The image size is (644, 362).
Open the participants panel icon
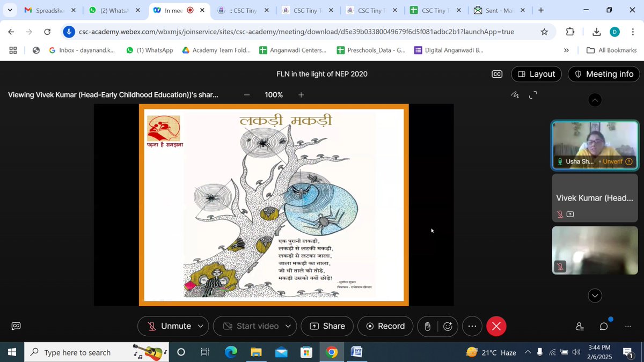tap(580, 326)
